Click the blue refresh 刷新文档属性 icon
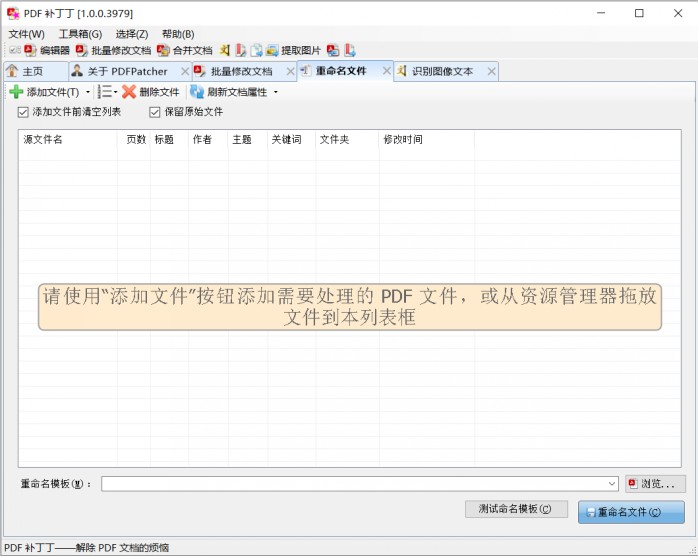 point(197,92)
